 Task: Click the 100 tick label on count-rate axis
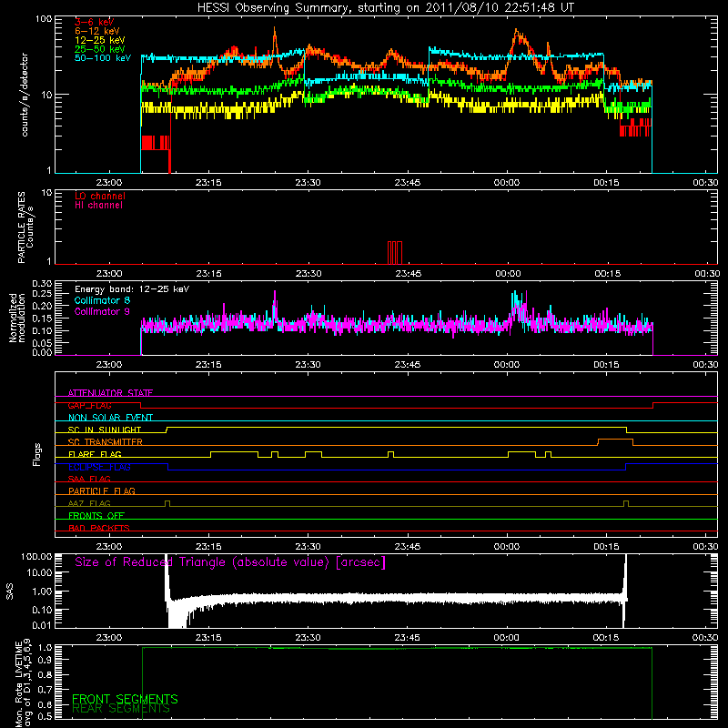(x=43, y=19)
